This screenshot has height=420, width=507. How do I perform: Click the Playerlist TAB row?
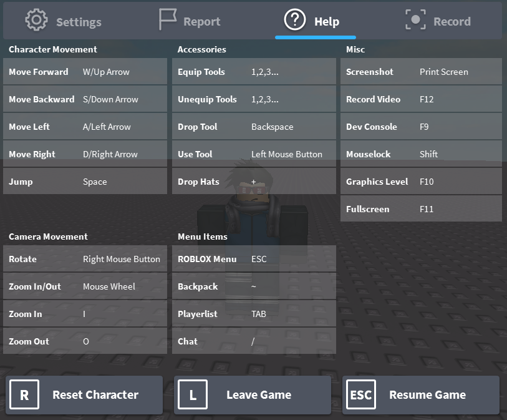pyautogui.click(x=254, y=314)
